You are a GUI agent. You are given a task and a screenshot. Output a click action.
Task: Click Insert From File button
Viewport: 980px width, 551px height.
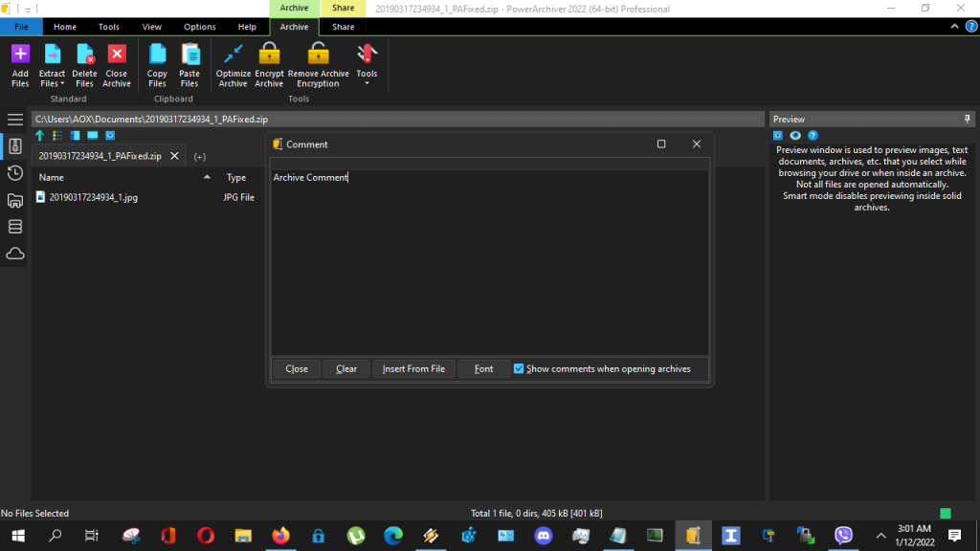[413, 368]
